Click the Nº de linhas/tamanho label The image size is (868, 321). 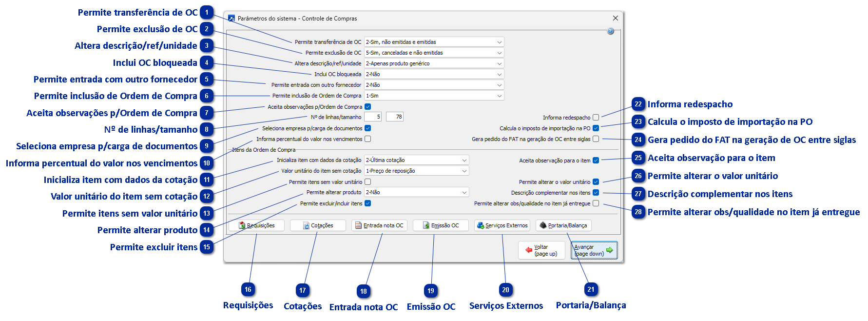336,117
